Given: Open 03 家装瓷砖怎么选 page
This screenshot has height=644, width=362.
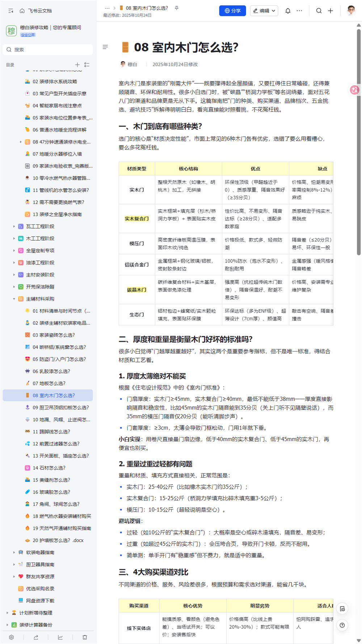Looking at the screenshot, I should [x=48, y=335].
